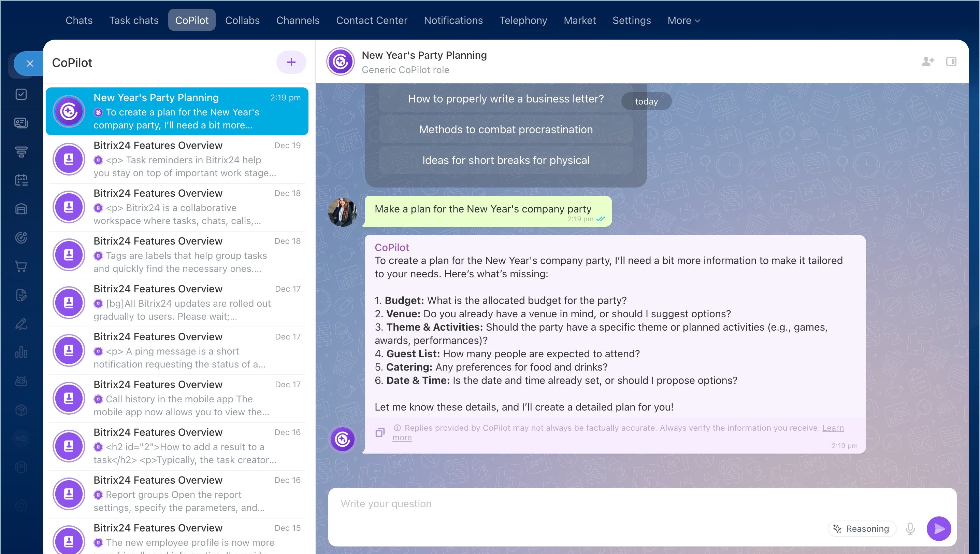
Task: Toggle the chat sidebar panel icon
Action: (x=951, y=61)
